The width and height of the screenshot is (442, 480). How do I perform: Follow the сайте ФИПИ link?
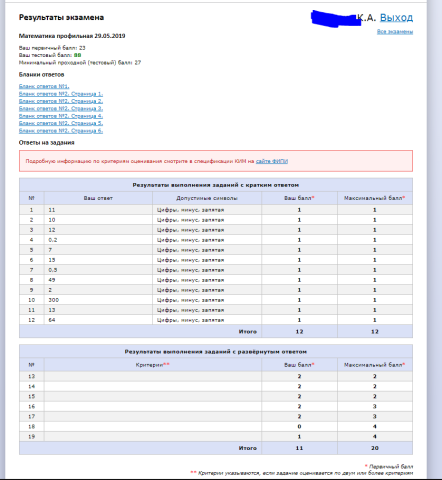pyautogui.click(x=272, y=161)
